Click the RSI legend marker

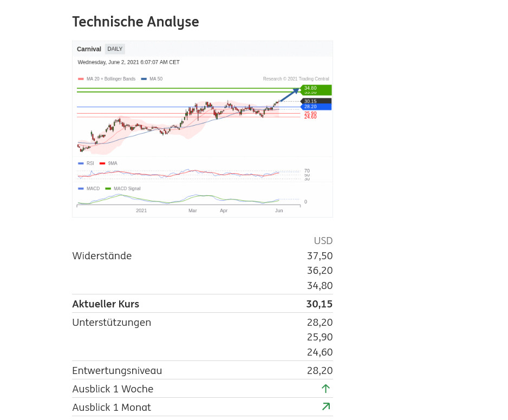coord(81,163)
